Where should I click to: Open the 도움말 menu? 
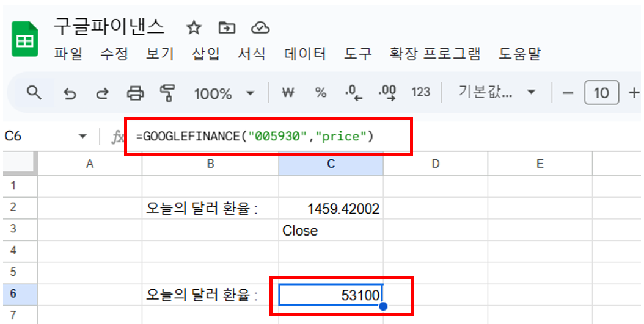coord(519,54)
